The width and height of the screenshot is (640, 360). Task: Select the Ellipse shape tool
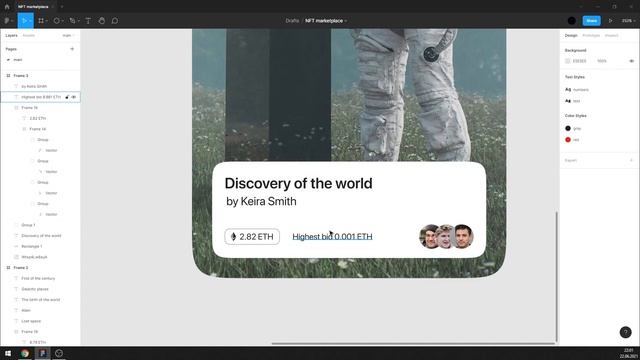pyautogui.click(x=56, y=20)
